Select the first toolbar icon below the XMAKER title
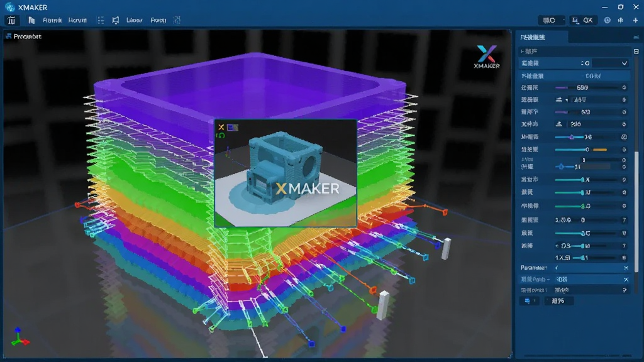Screen dimensions: 644x362 11,20
